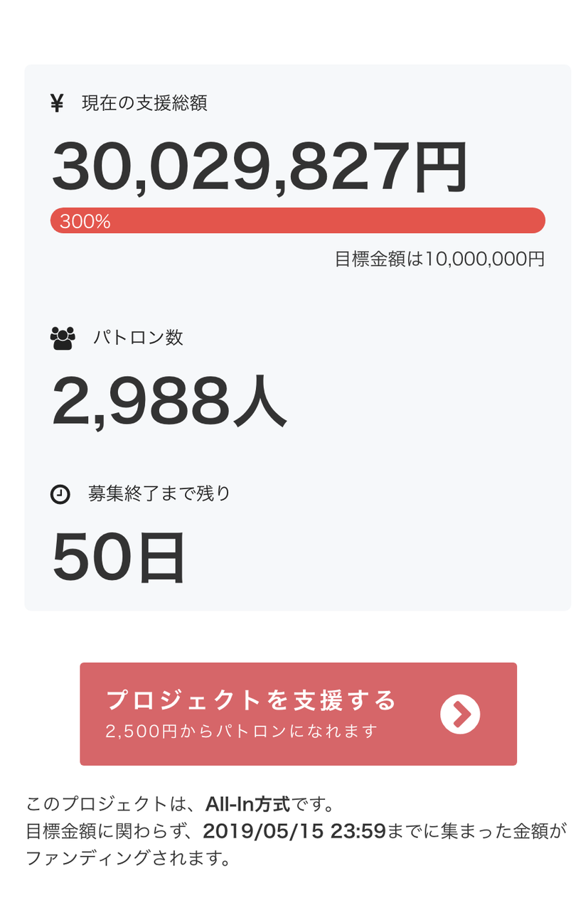Click the patrons group icon
The image size is (588, 910).
coord(63,338)
